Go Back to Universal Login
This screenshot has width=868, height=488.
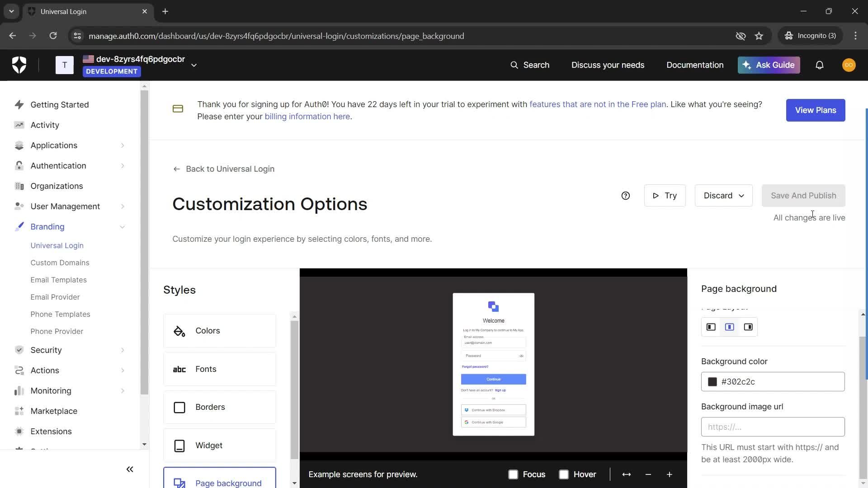224,169
